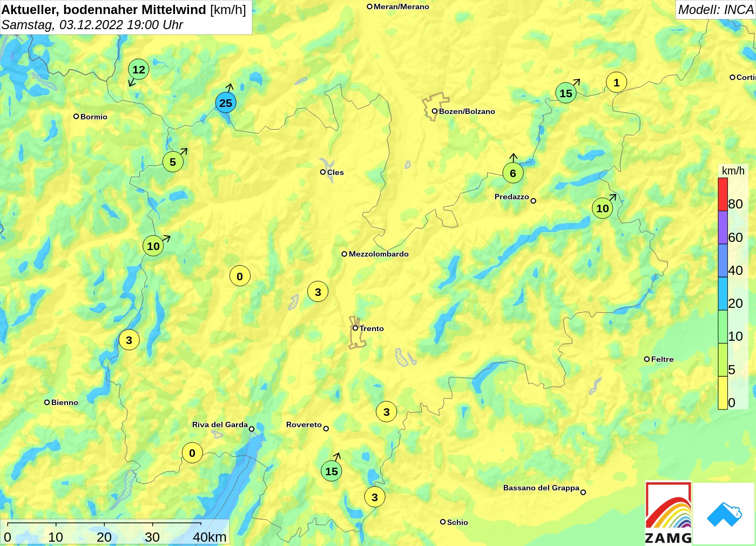The height and width of the screenshot is (546, 756).
Task: Click the Bozen/Bolzano city label
Action: click(x=467, y=111)
